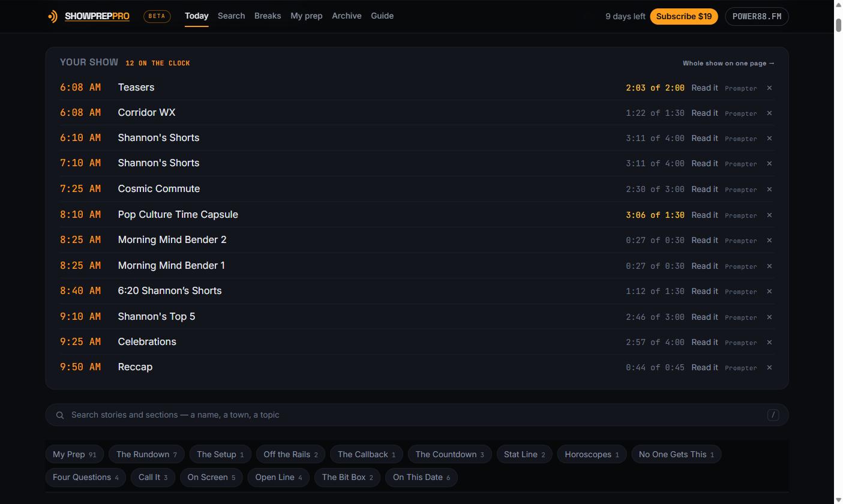Click the ShowPrepPro logo icon
This screenshot has height=504, width=843.
pyautogui.click(x=53, y=16)
